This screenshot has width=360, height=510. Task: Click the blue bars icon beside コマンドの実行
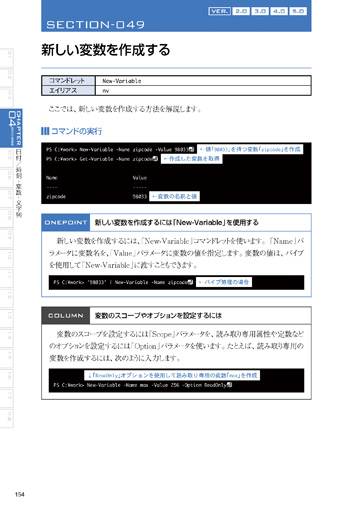tap(45, 131)
